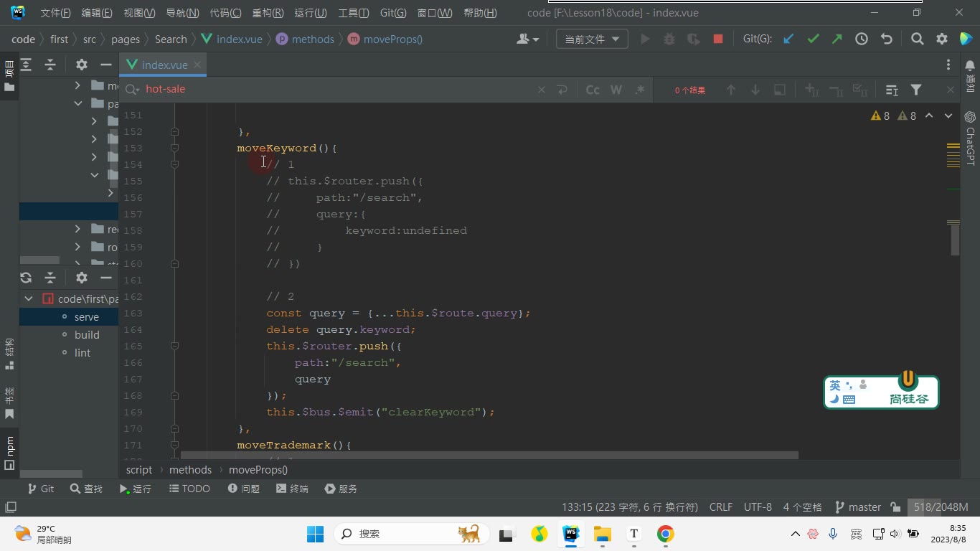Viewport: 980px width, 551px height.
Task: Fold the router push block at line 165
Action: tap(174, 346)
